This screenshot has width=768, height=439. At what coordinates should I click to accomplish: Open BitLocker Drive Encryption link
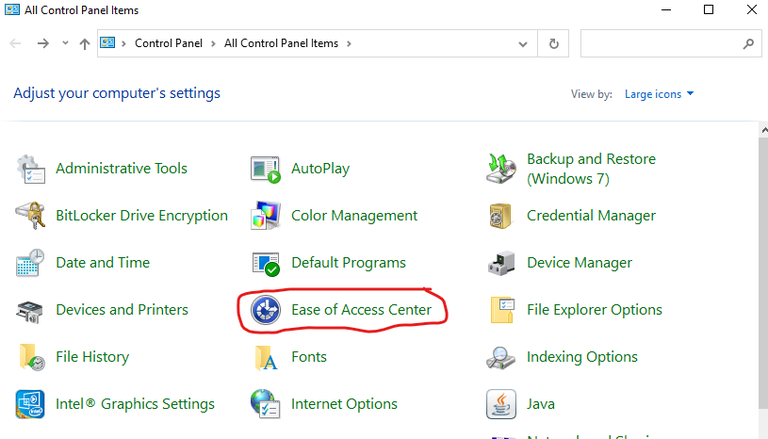point(142,216)
